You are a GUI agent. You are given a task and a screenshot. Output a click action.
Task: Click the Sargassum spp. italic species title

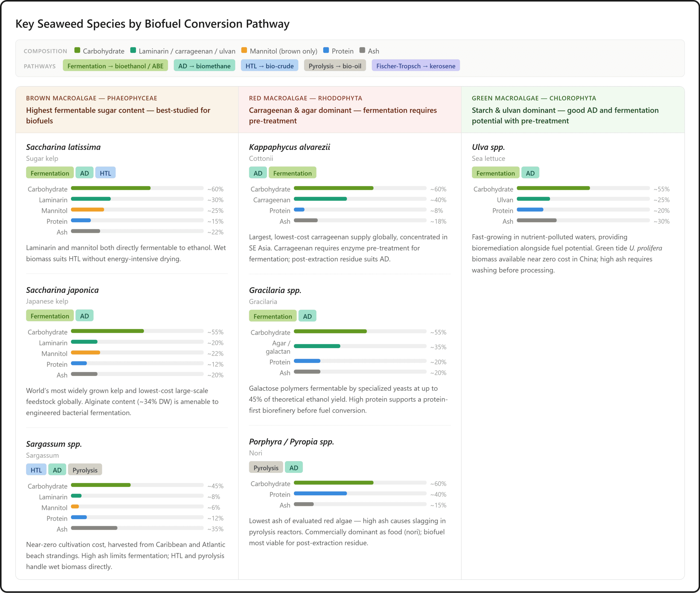tap(54, 444)
